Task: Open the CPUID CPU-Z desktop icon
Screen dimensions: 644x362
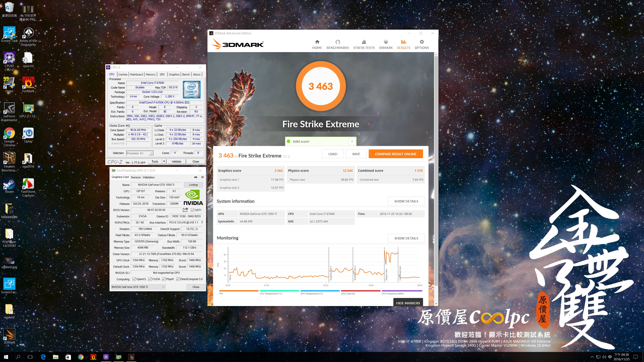Action: (x=9, y=62)
